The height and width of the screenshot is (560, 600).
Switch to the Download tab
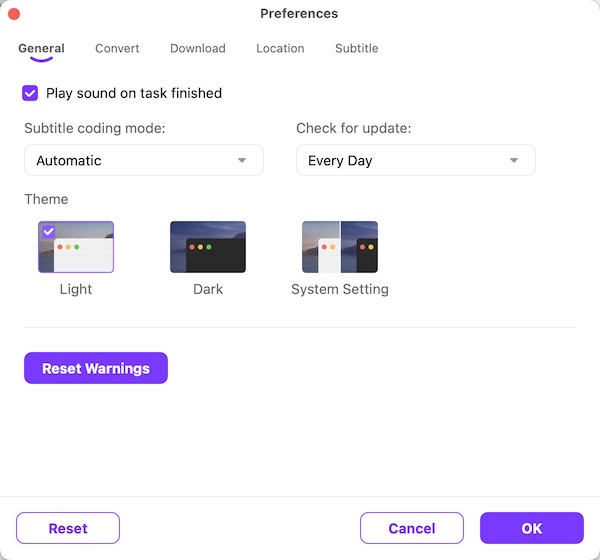tap(198, 48)
